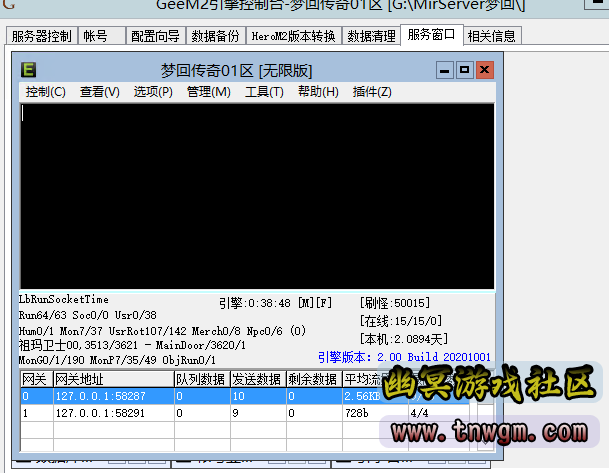Go to the 数据备份 tab
Image resolution: width=609 pixels, height=473 pixels.
(x=216, y=36)
